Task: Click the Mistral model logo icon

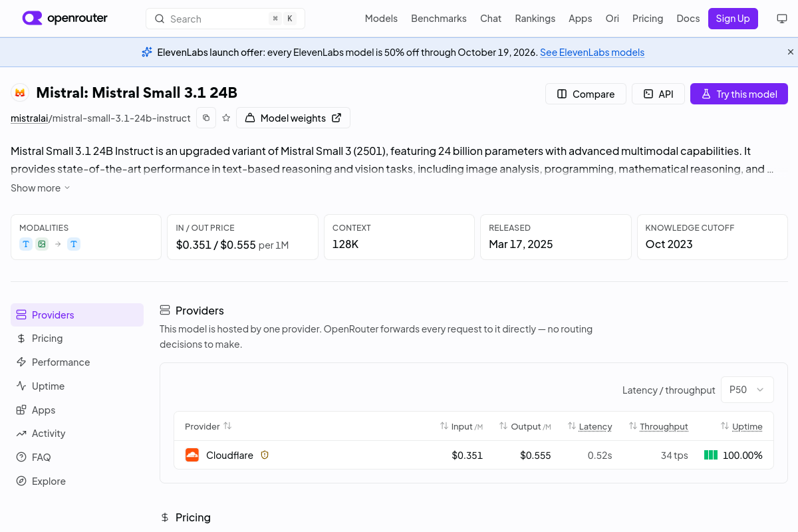Action: (x=20, y=92)
